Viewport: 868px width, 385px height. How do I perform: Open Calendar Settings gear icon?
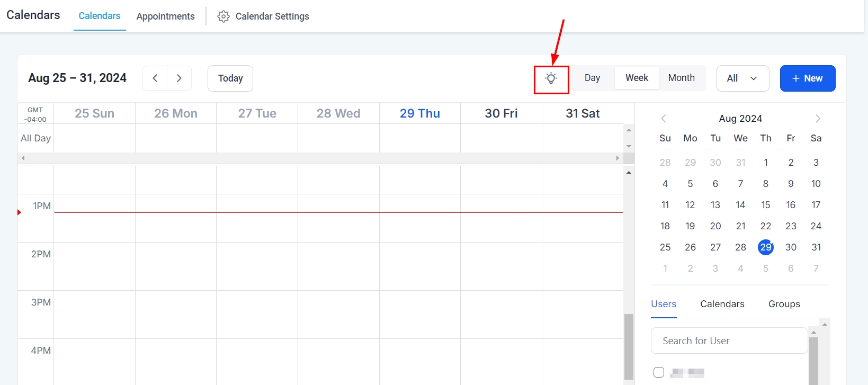coord(223,16)
